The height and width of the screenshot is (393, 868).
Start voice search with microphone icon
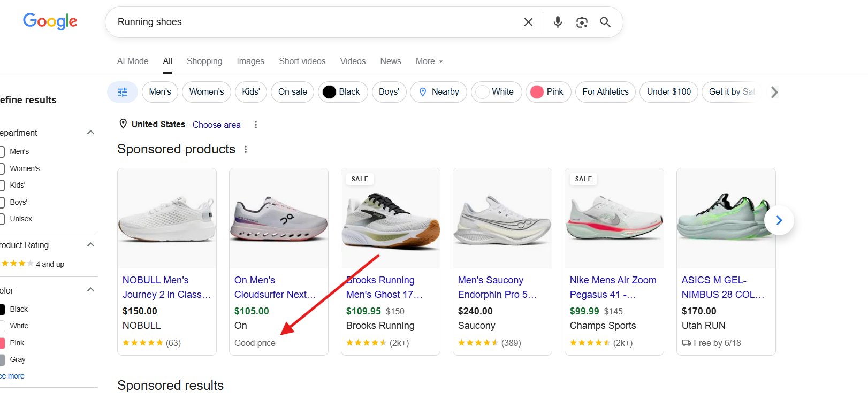(558, 22)
